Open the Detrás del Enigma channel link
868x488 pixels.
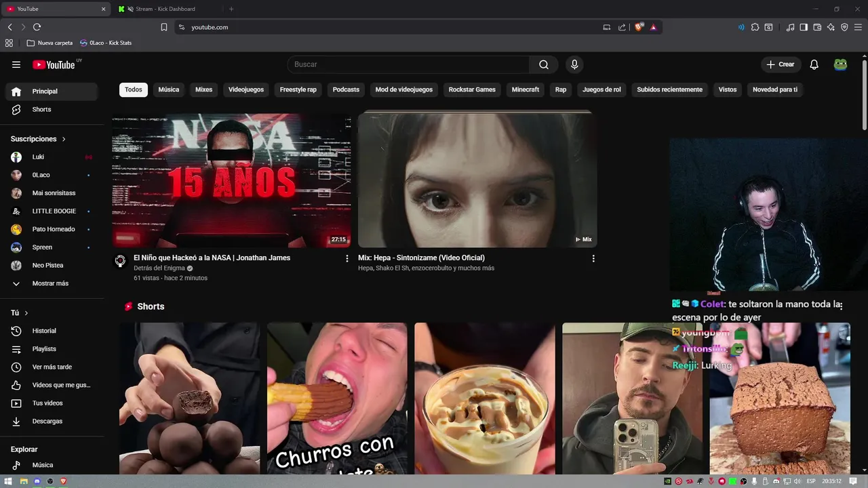[x=159, y=268]
